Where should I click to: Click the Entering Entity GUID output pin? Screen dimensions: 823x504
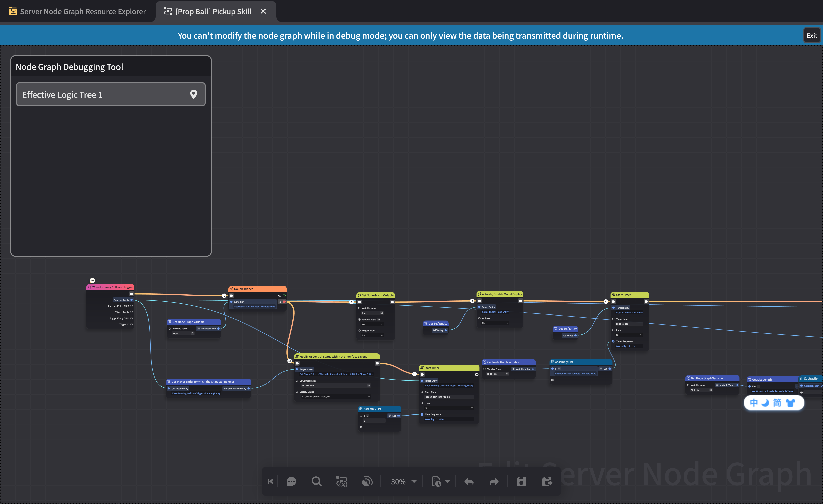coord(132,306)
